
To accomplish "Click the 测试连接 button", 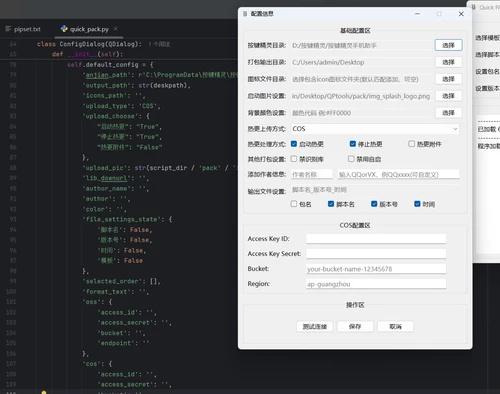I will click(x=315, y=326).
